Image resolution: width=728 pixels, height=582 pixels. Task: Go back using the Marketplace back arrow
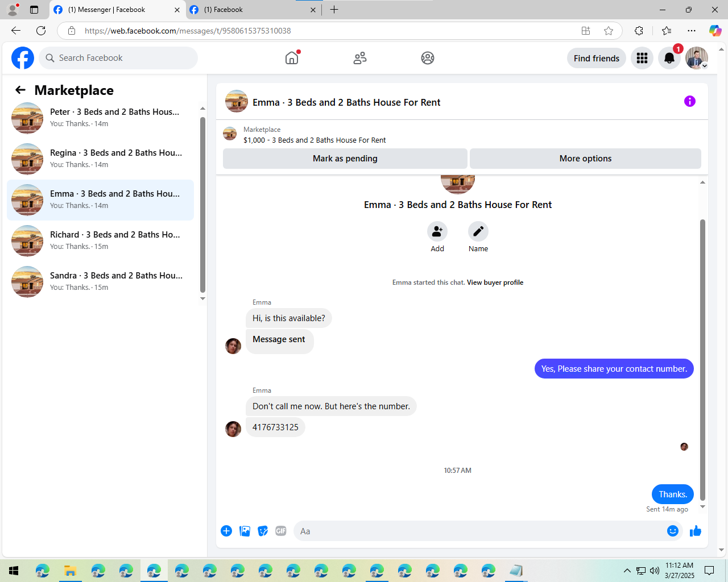pos(20,90)
